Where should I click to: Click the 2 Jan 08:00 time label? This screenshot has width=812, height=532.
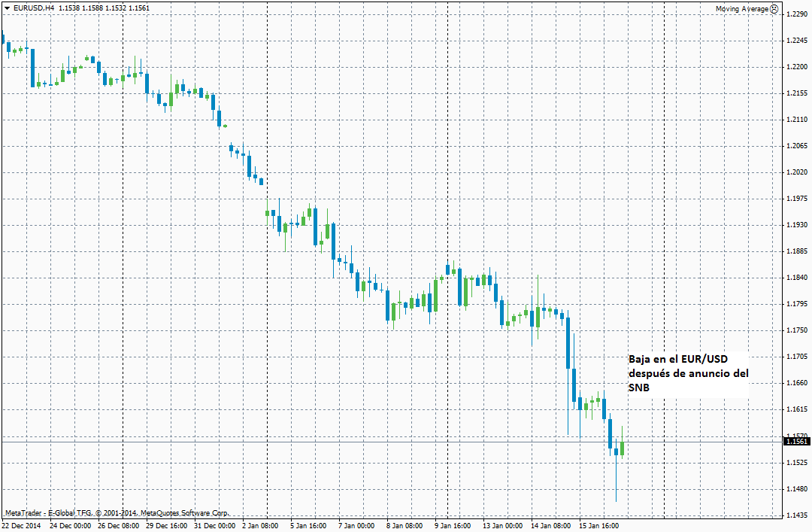[x=260, y=526]
